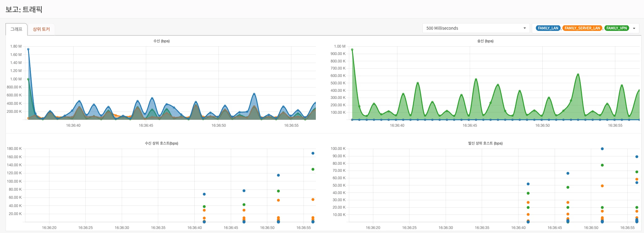Select highest blue dot in 수신 상위 호스트 chart
The image size is (644, 233).
[x=313, y=153]
